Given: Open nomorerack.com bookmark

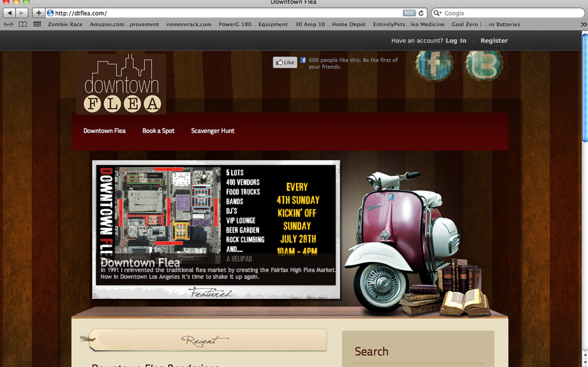Looking at the screenshot, I should 189,24.
